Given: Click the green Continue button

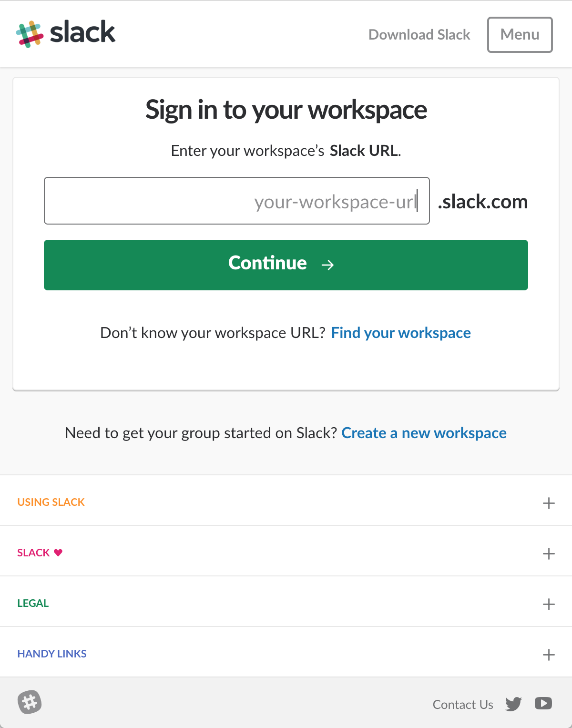Looking at the screenshot, I should pos(286,265).
